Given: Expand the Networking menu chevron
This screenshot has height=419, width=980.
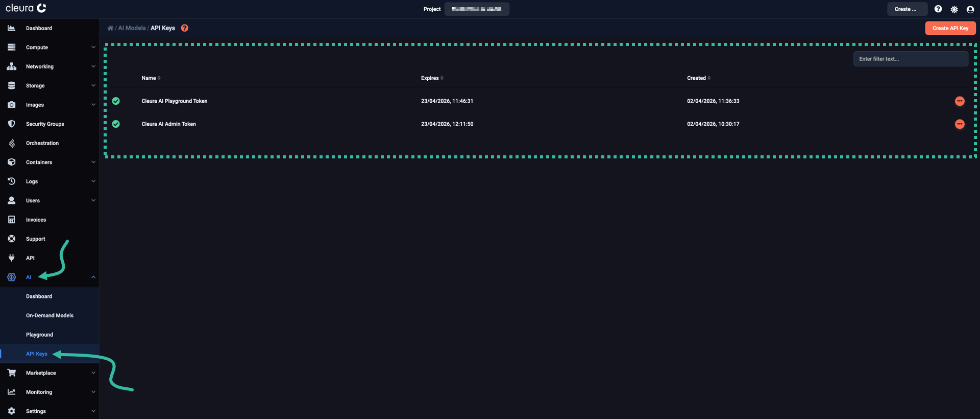Looking at the screenshot, I should click(x=93, y=66).
